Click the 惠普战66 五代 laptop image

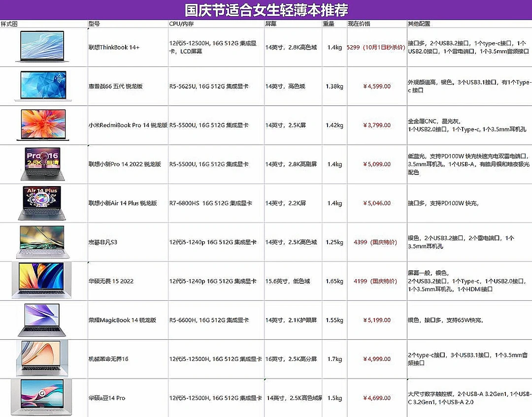(43, 86)
